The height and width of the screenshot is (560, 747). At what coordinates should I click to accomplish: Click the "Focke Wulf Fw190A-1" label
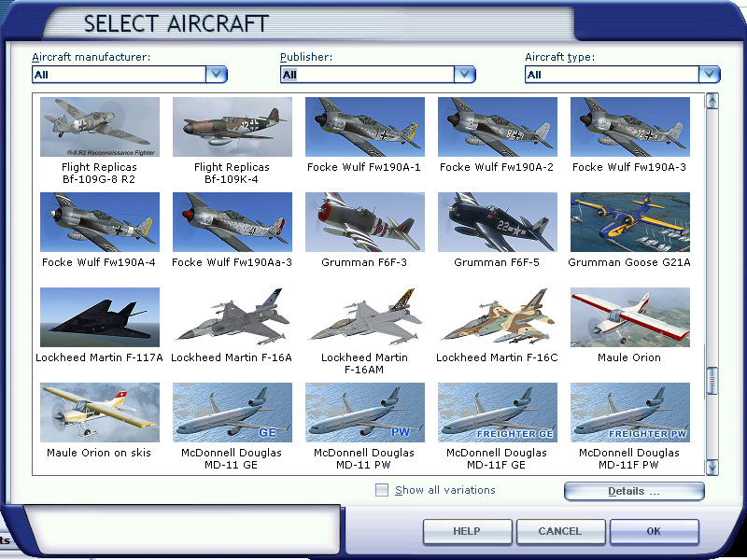tap(364, 167)
